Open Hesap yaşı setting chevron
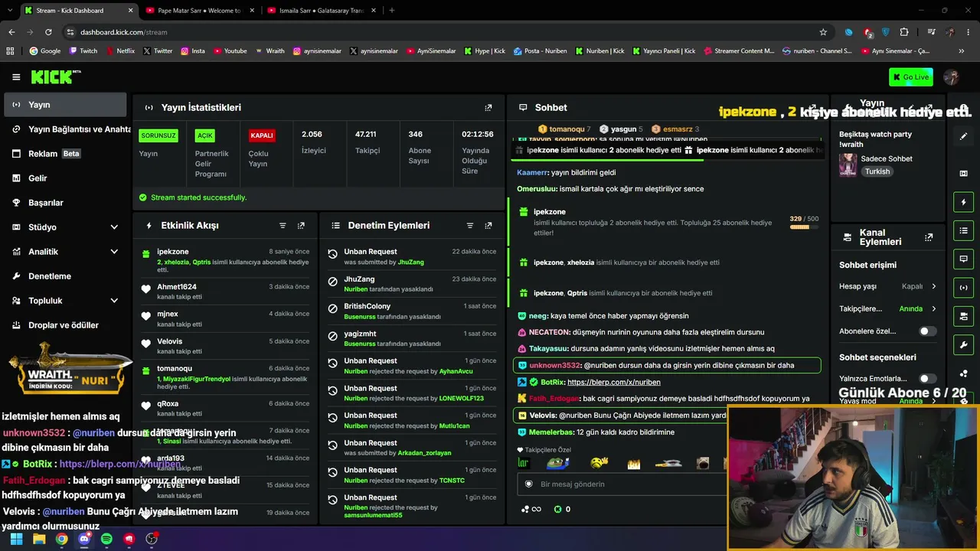This screenshot has height=551, width=980. click(933, 286)
